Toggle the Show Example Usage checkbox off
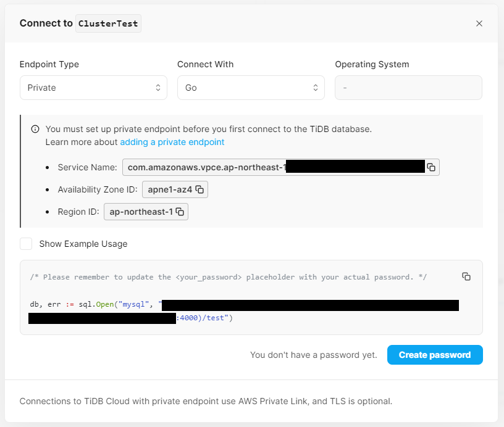Screen dimensions: 504x427 coord(26,244)
